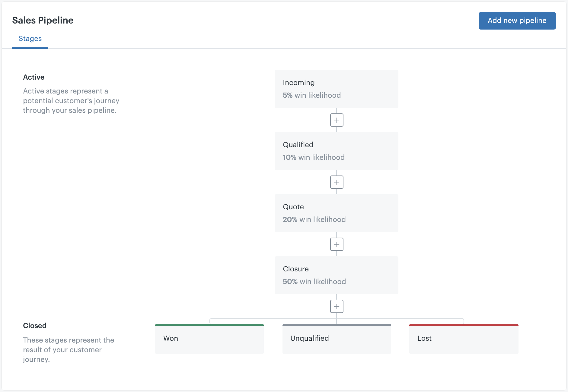
Task: Click the Active section heading
Action: click(x=34, y=77)
